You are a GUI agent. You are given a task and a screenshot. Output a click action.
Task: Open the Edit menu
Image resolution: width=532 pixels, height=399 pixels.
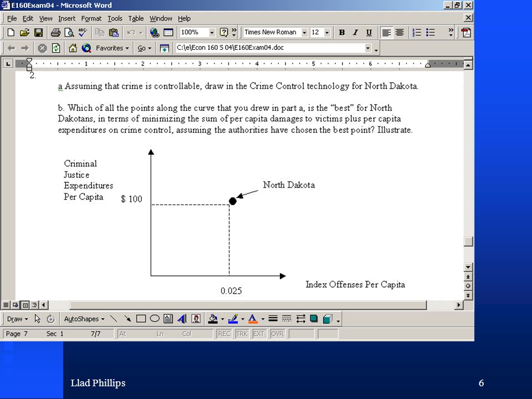click(28, 18)
